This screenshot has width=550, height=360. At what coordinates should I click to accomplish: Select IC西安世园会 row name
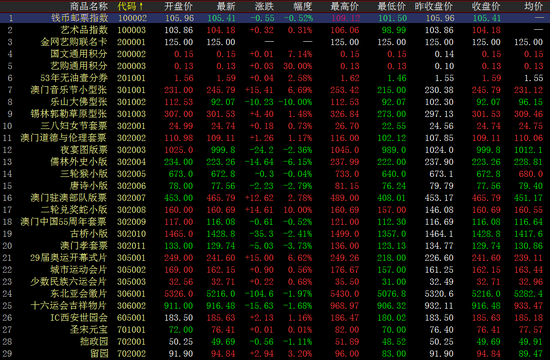click(x=79, y=318)
